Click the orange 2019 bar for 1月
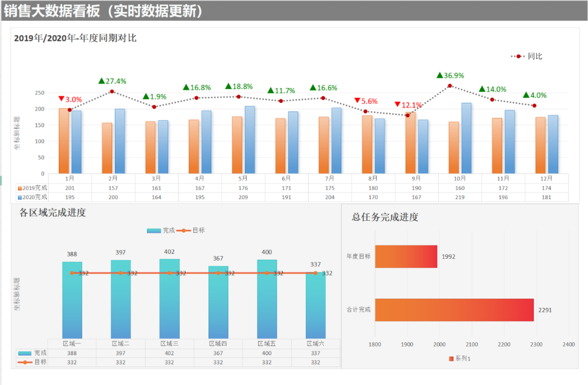 (x=64, y=141)
